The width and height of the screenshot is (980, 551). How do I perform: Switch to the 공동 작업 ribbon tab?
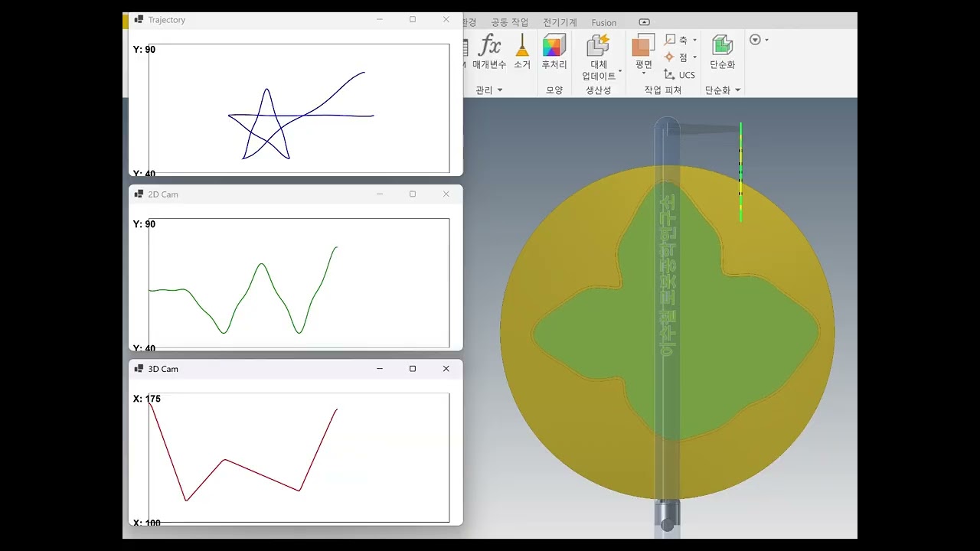pyautogui.click(x=509, y=23)
